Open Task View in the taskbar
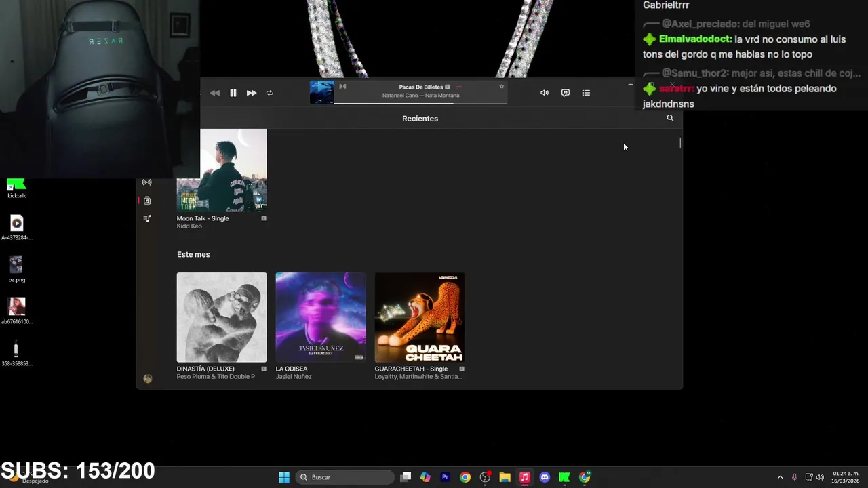This screenshot has height=488, width=868. click(x=406, y=477)
